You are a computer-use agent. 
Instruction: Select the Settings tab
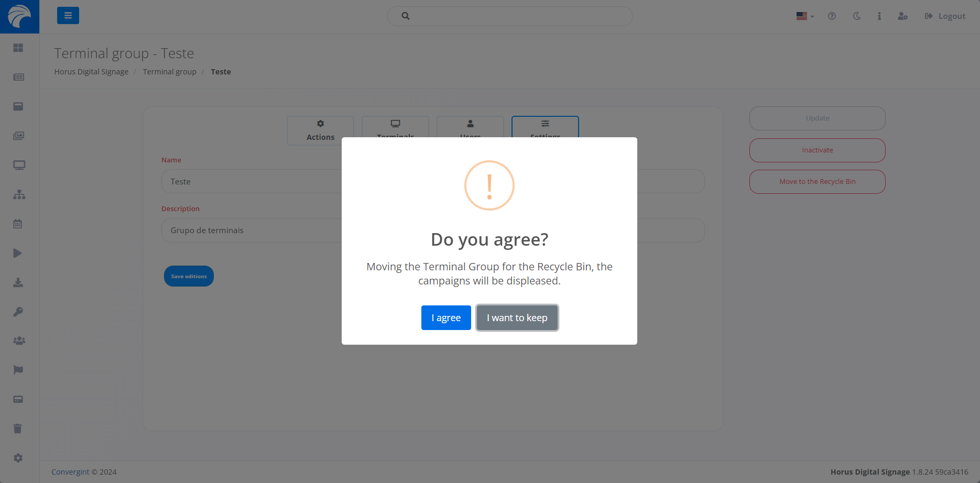pos(545,127)
